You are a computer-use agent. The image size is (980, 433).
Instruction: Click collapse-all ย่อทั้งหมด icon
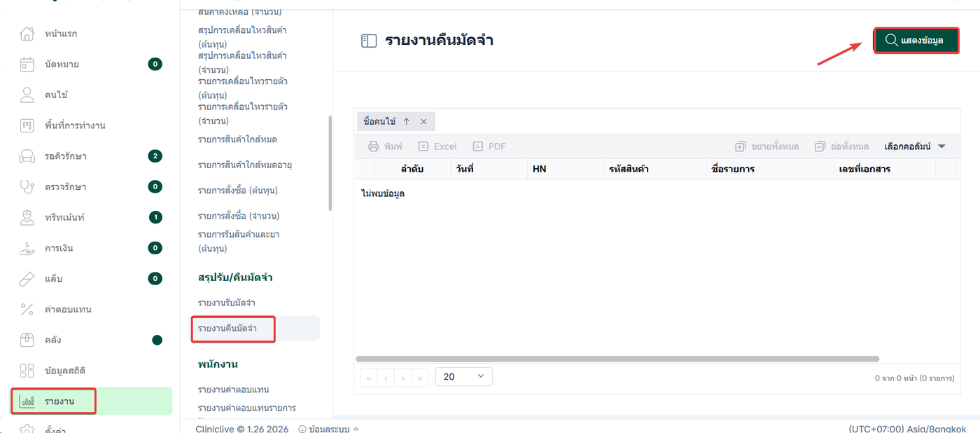pos(820,146)
